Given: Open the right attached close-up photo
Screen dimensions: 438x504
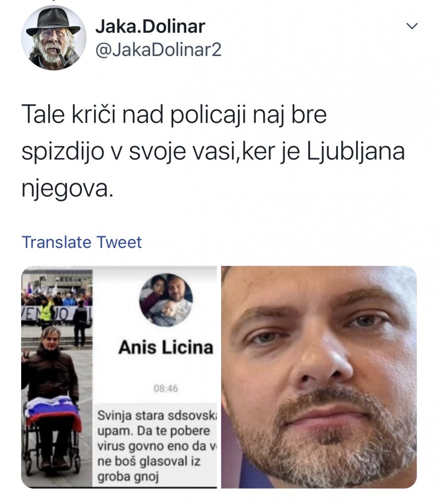Looking at the screenshot, I should click(x=319, y=377).
